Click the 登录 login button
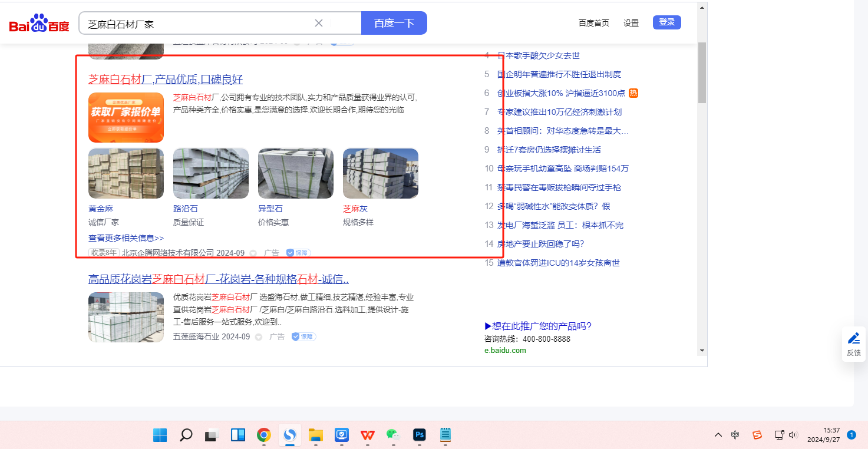The width and height of the screenshot is (868, 449). pos(666,22)
